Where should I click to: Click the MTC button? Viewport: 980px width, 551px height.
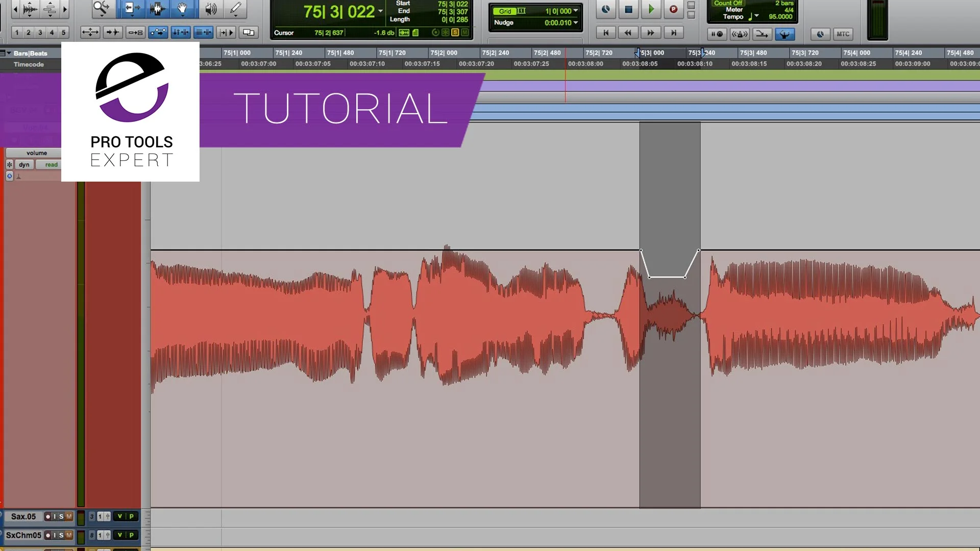tap(843, 34)
